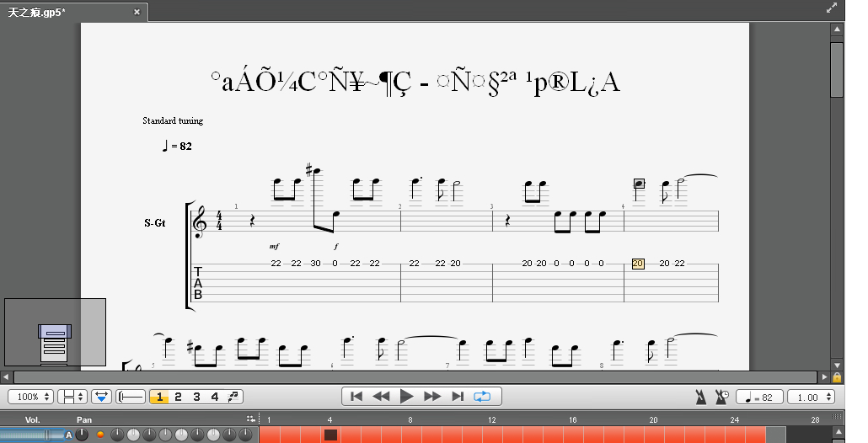Click the first gray equalizer knob
The image size is (868, 443).
[117, 435]
